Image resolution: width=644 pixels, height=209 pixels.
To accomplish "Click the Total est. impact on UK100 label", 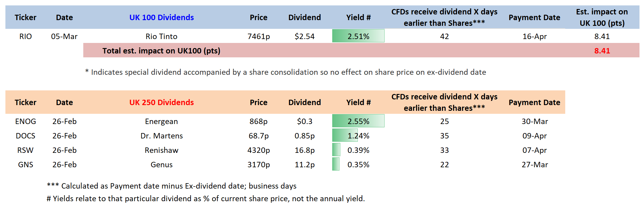I will pyautogui.click(x=161, y=51).
